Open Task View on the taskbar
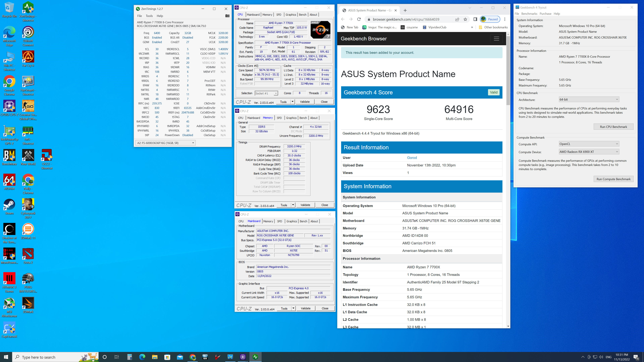This screenshot has width=644, height=362. point(117,357)
